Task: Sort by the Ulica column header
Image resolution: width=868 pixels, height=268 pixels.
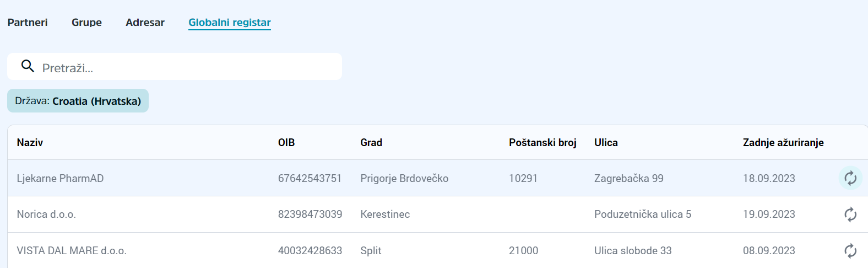Action: pyautogui.click(x=606, y=143)
